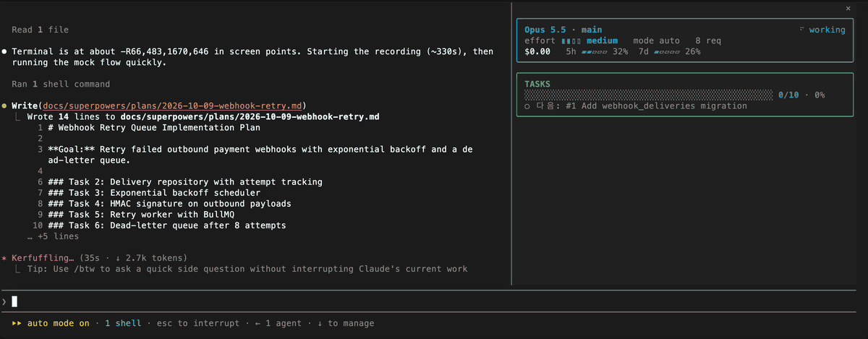The width and height of the screenshot is (868, 339).
Task: Click the effort level bar indicator
Action: (571, 41)
